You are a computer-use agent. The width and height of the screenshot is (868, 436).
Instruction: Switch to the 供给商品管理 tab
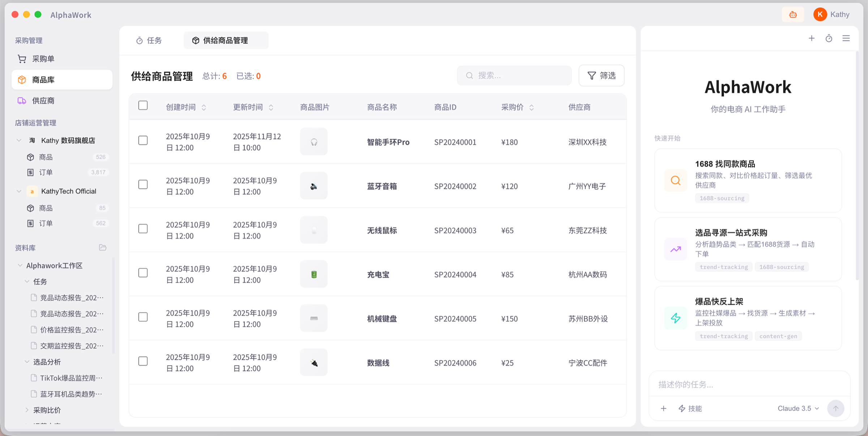[226, 40]
